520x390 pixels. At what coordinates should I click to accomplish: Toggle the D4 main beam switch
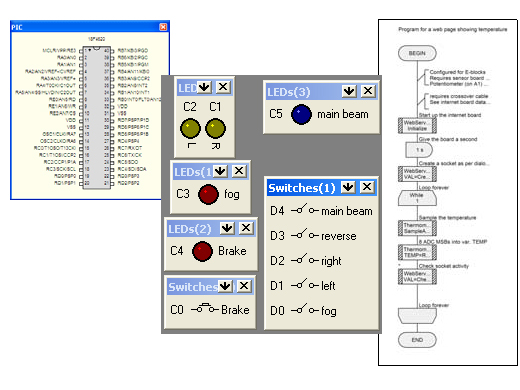(x=305, y=210)
